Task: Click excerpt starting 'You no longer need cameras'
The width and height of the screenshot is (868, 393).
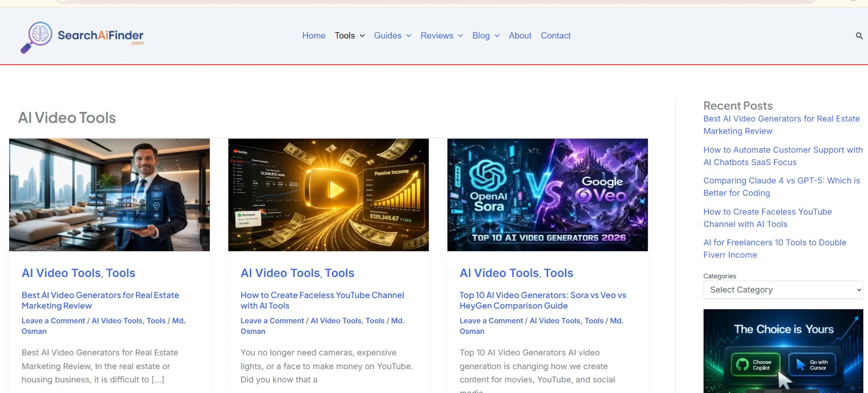Action: [327, 366]
